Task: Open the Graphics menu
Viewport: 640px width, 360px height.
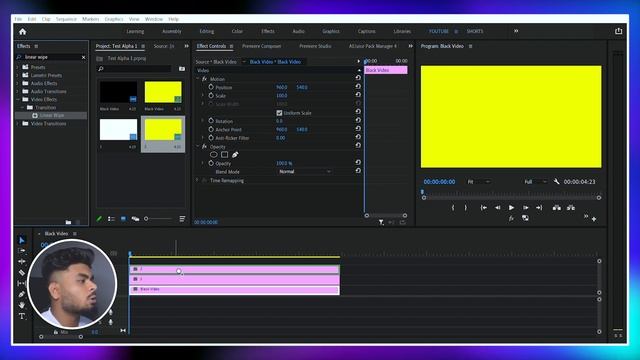Action: click(114, 19)
